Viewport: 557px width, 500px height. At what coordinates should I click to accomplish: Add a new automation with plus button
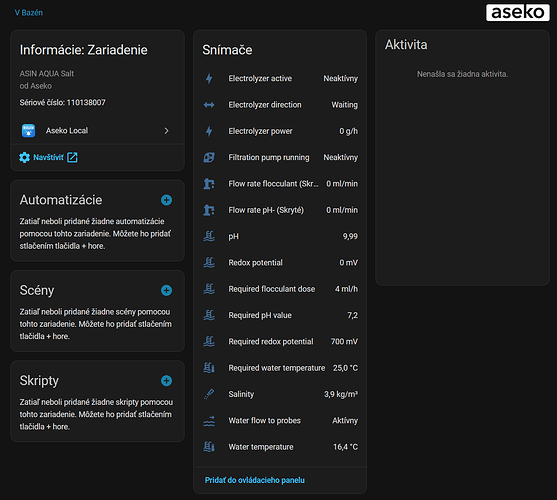pyautogui.click(x=166, y=200)
